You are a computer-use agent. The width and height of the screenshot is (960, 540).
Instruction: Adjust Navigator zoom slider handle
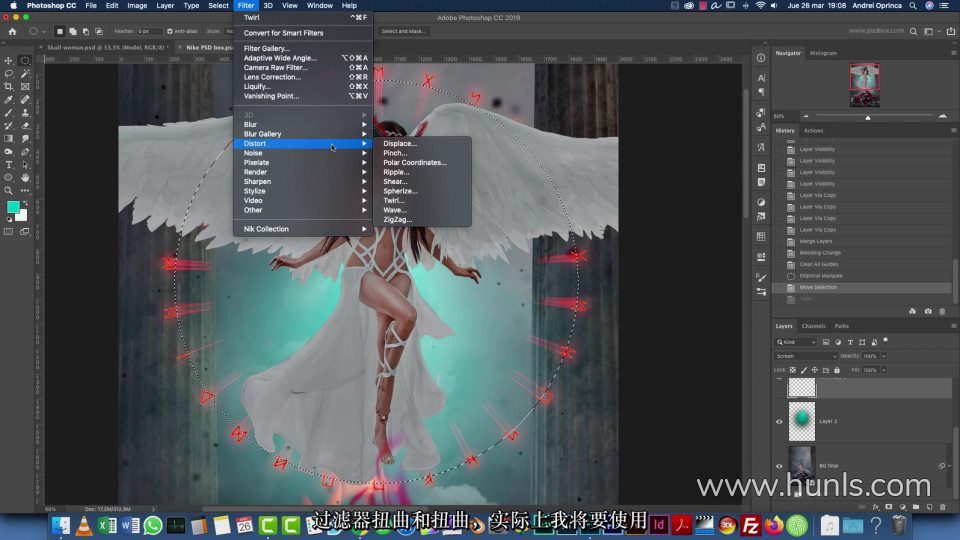[x=868, y=117]
